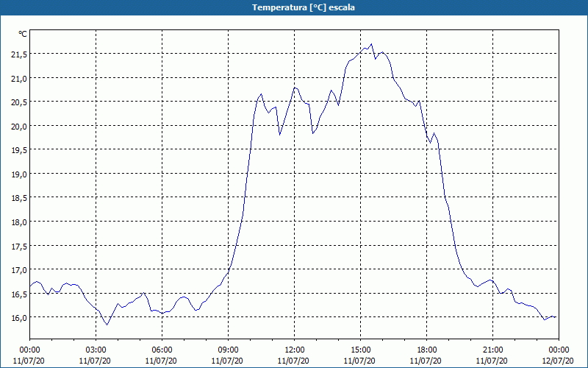Click the 21,5 y-axis label
Viewport: 588px width, 368px height.
(x=19, y=54)
